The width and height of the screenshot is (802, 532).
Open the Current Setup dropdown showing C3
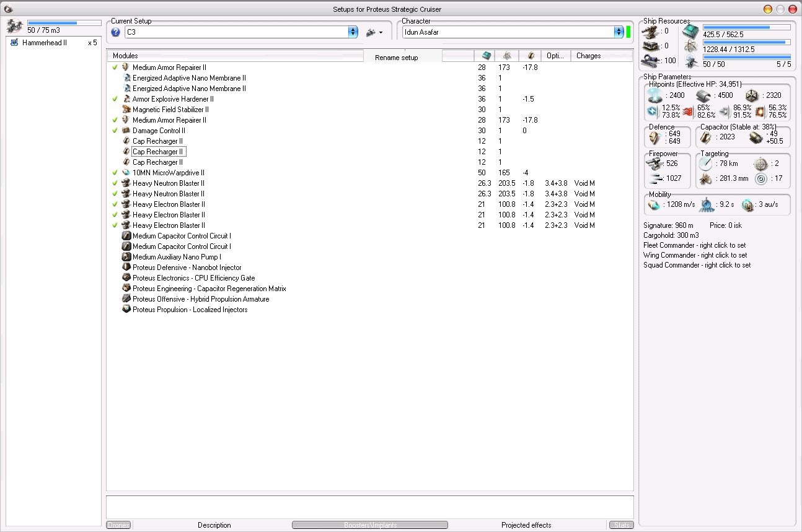(241, 32)
